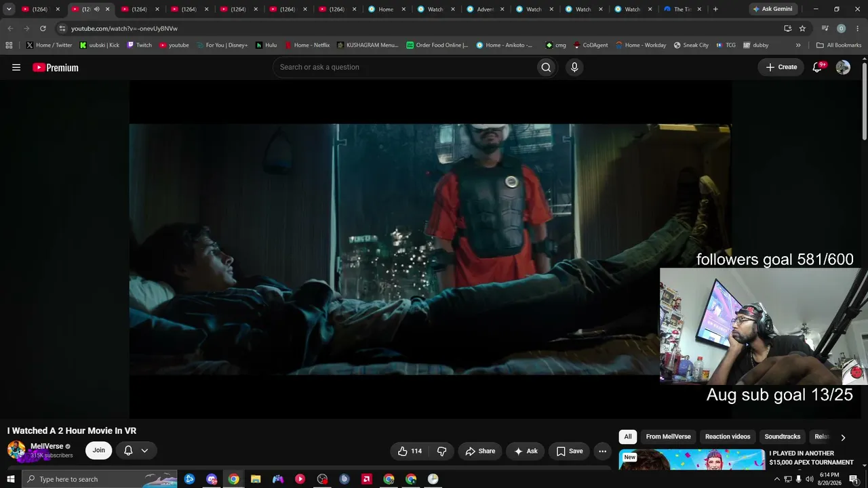The image size is (868, 488).
Task: Open more actions ellipsis under video
Action: click(x=602, y=451)
